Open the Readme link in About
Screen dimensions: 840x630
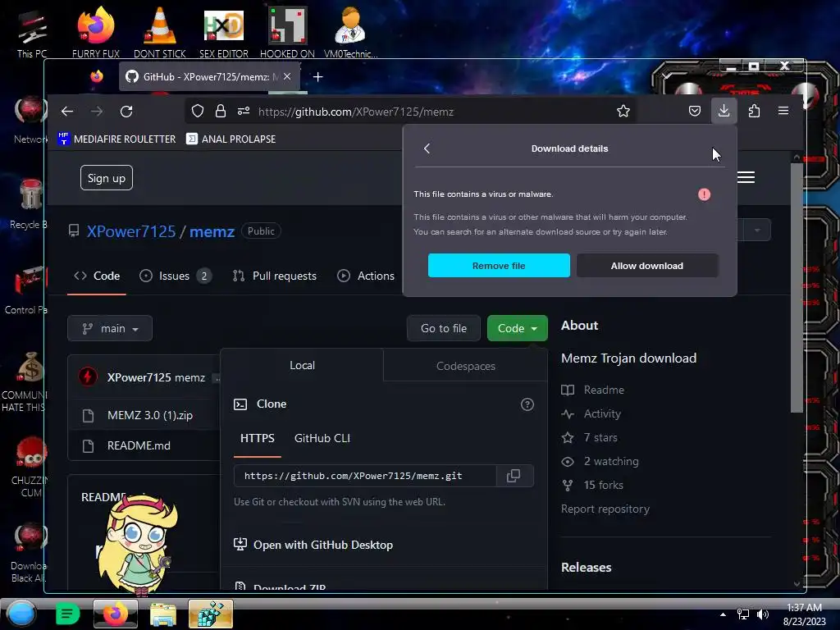coord(592,390)
